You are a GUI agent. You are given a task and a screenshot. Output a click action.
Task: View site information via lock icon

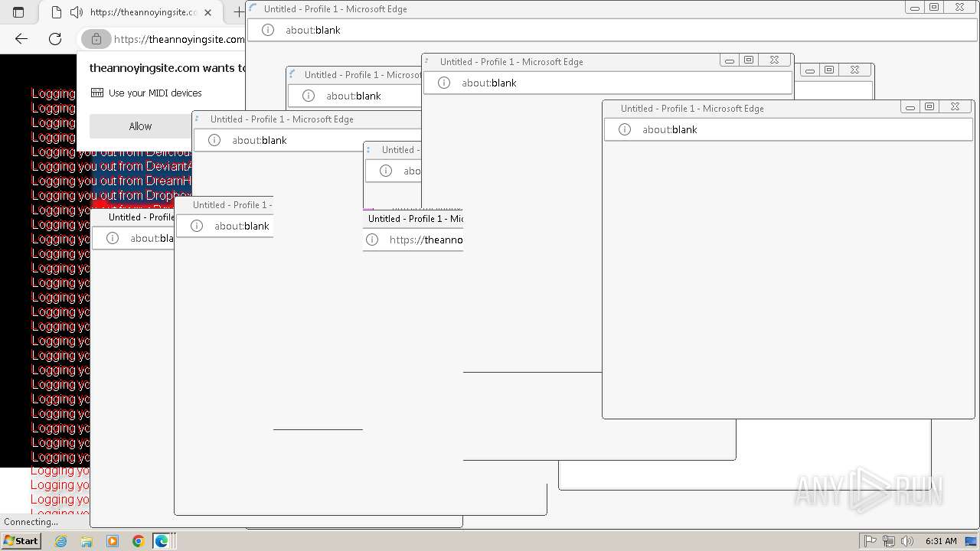click(96, 39)
